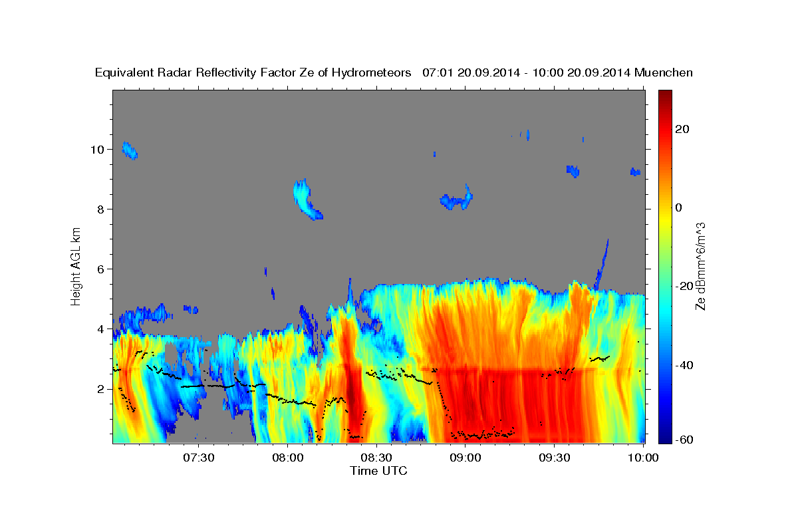Click the height tick label 8
The image size is (798, 532).
(101, 209)
